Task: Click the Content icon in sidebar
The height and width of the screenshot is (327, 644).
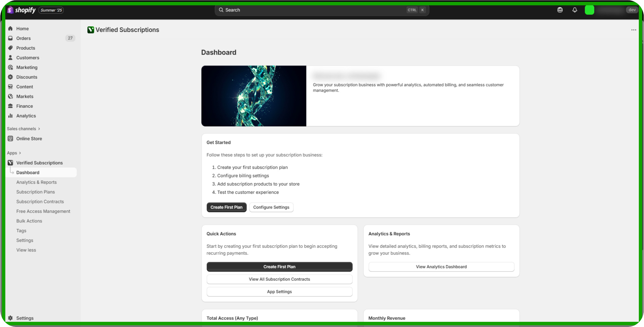Action: coord(10,87)
